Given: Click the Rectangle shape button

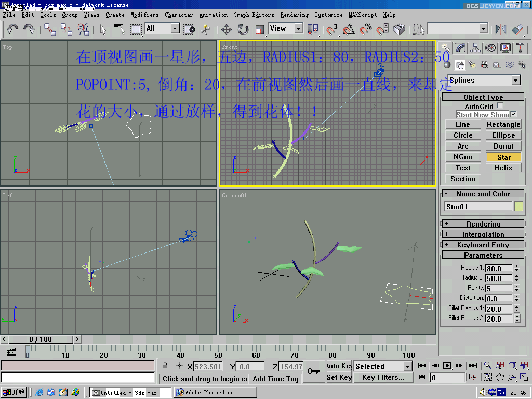Looking at the screenshot, I should [x=503, y=125].
